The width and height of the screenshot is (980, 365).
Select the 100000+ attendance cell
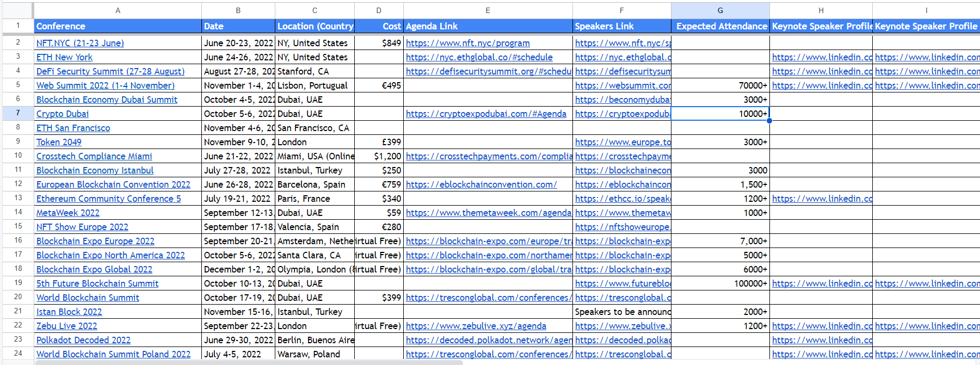point(720,283)
